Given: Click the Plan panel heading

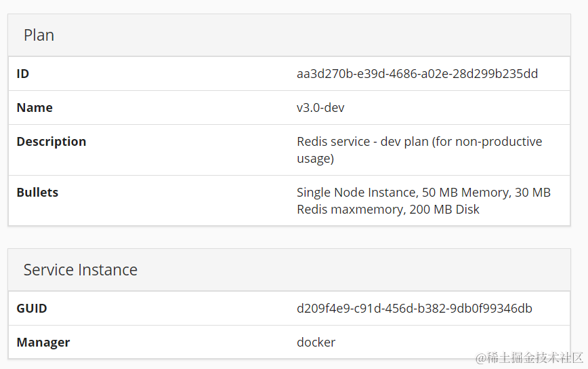Looking at the screenshot, I should (39, 35).
